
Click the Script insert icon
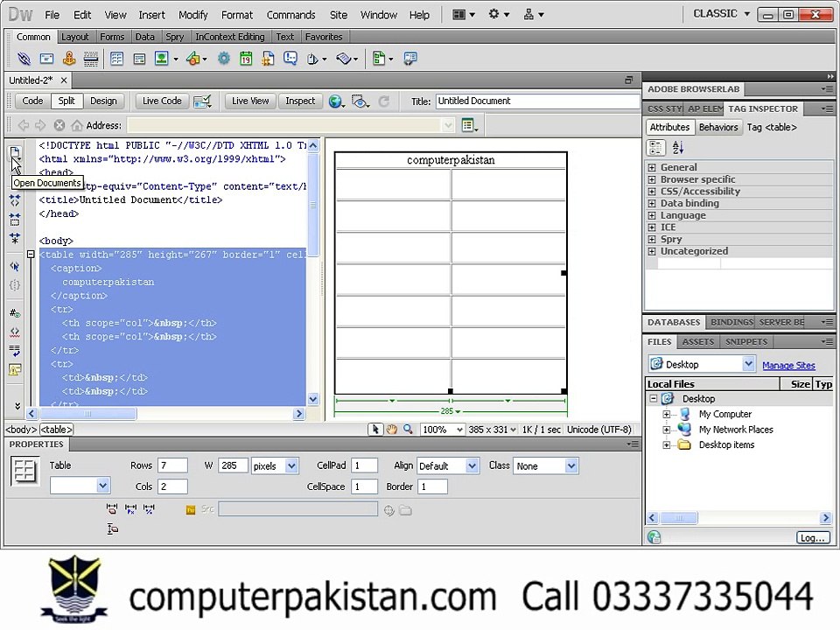pos(343,59)
